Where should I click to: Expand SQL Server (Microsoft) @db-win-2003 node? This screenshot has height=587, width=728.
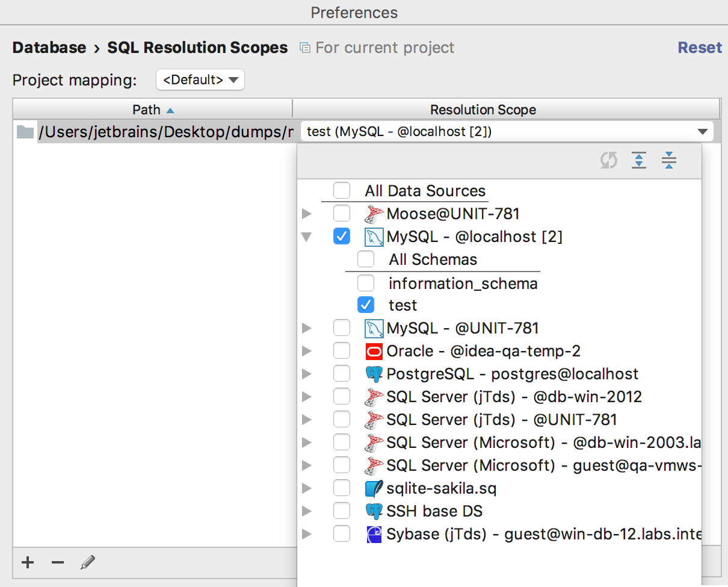tap(307, 443)
